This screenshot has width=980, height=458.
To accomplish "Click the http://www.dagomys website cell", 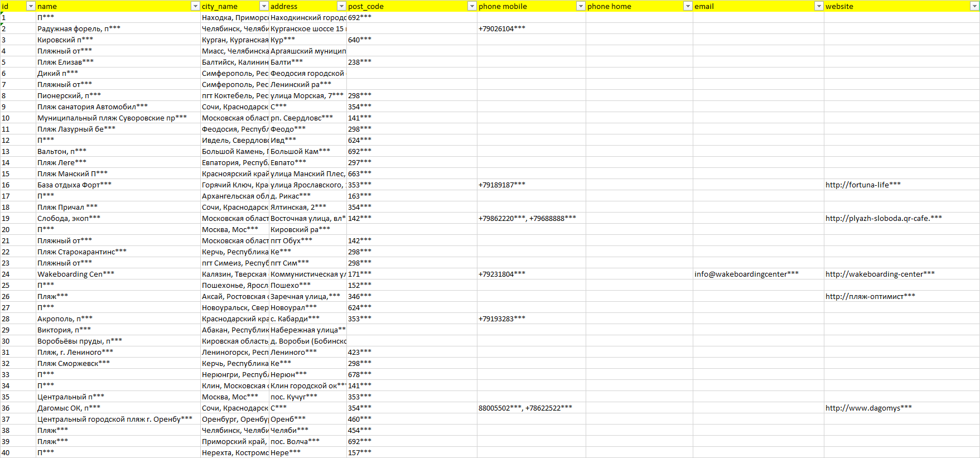I will (868, 408).
